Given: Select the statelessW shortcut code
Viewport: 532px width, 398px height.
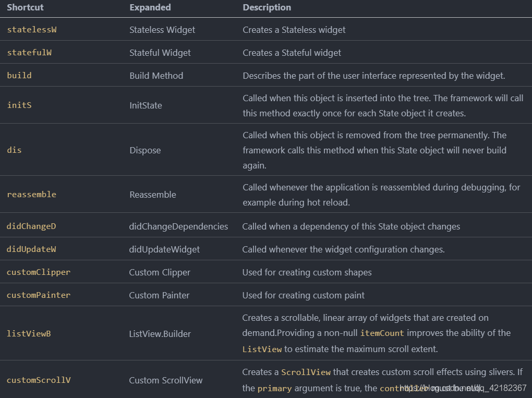Looking at the screenshot, I should pos(32,30).
